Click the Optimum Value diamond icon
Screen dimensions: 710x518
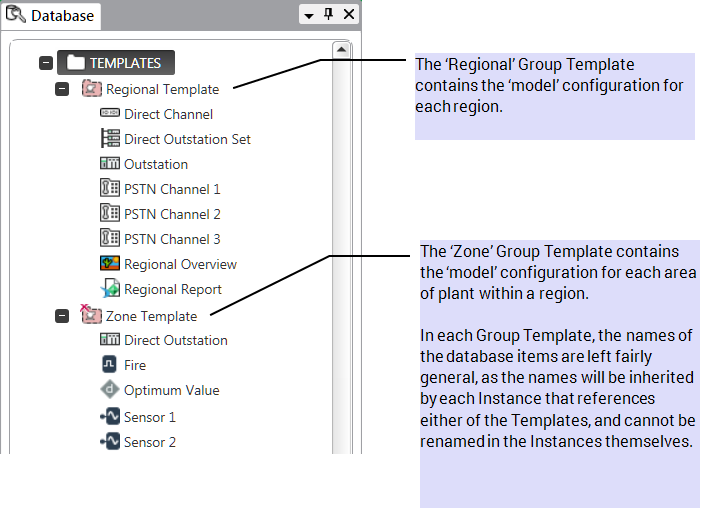tap(110, 390)
